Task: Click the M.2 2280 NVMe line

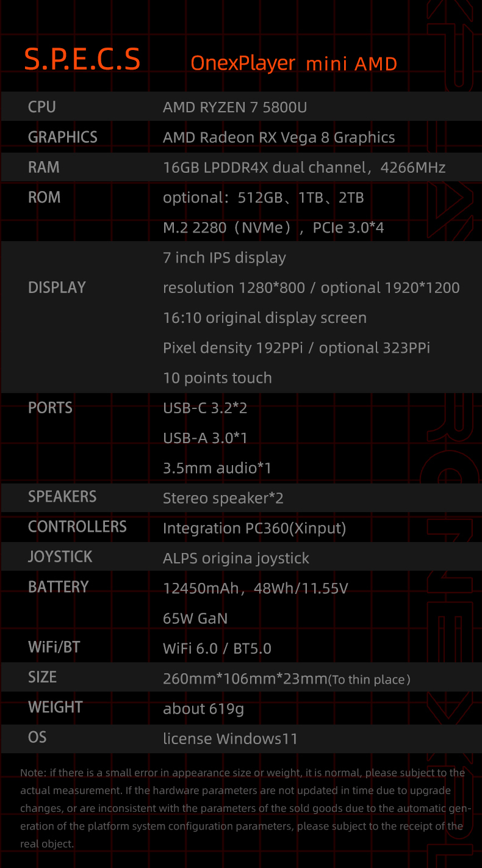Action: pos(273,228)
